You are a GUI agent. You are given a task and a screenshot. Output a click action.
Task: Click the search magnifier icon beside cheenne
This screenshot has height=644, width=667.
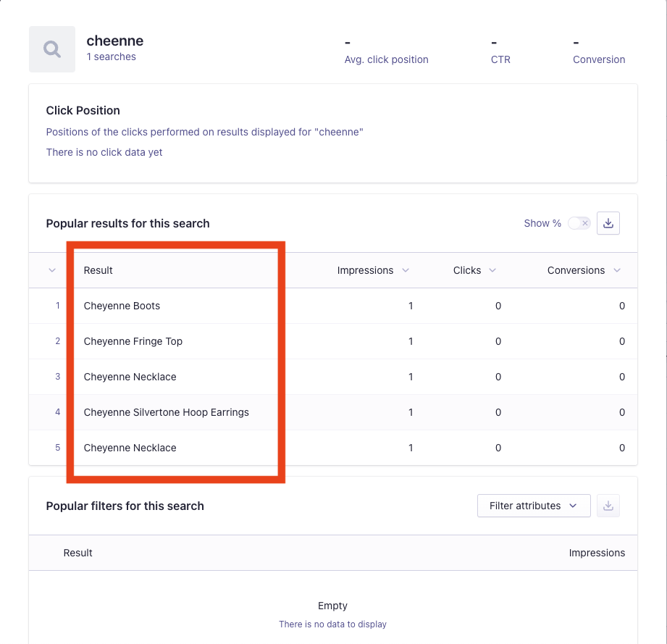[x=52, y=49]
